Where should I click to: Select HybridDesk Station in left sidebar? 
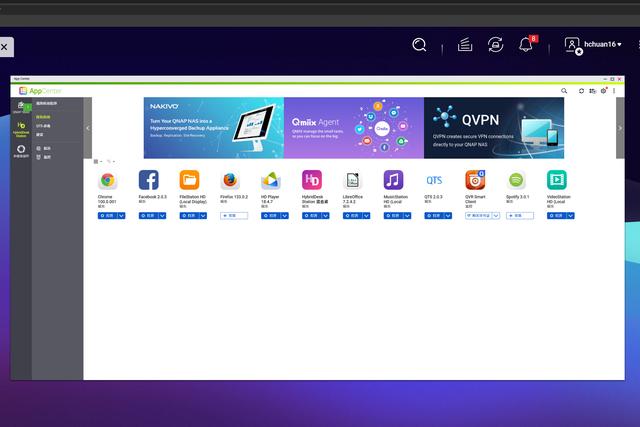(x=21, y=129)
